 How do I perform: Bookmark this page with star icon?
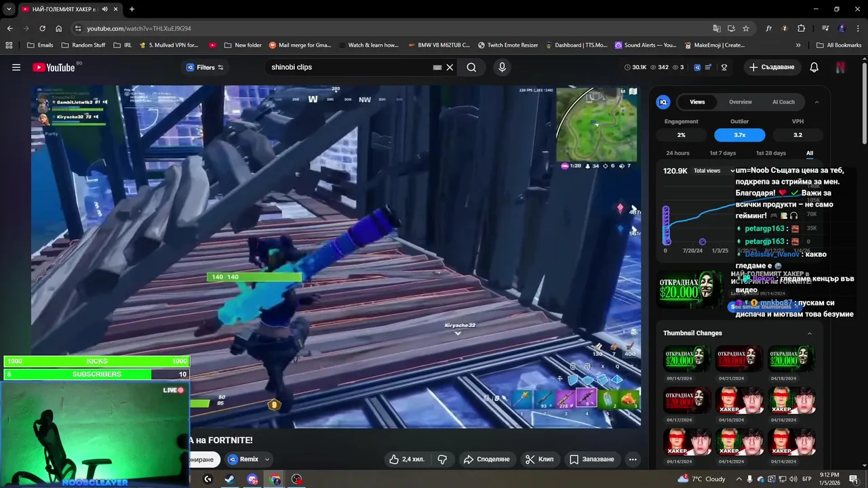point(746,28)
